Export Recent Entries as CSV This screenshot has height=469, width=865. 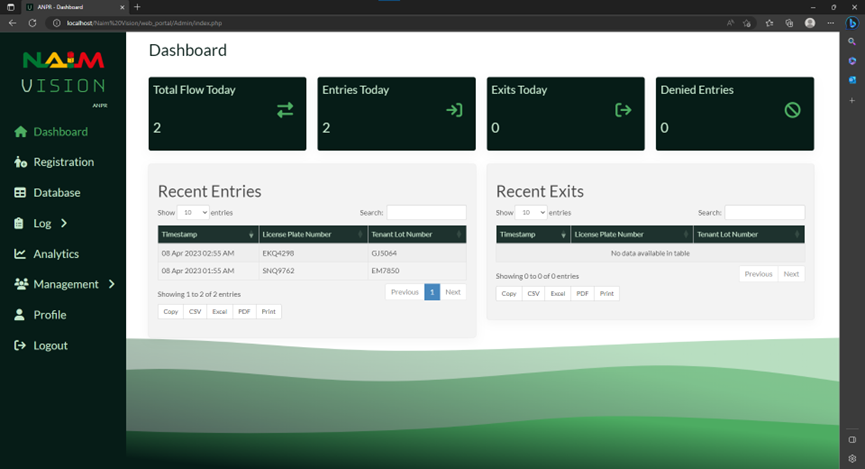195,312
